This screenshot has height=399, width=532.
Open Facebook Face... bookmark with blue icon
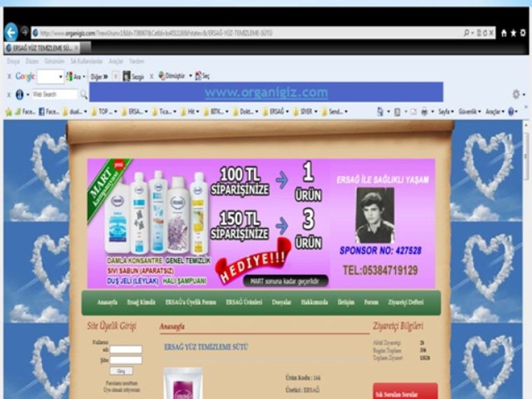tap(49, 111)
